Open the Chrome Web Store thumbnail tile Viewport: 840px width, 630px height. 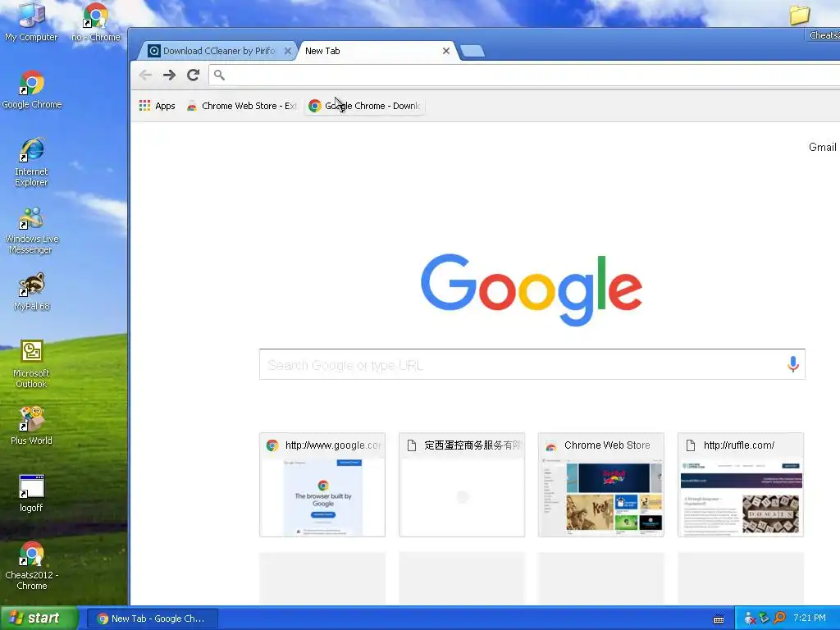(x=601, y=485)
